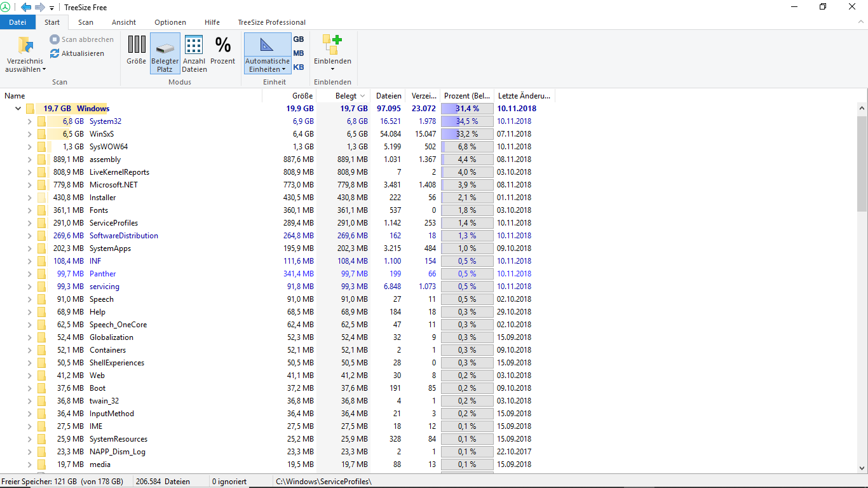Screen dimensions: 868x488
Task: Sort by the Belegt column header
Action: tap(343, 96)
